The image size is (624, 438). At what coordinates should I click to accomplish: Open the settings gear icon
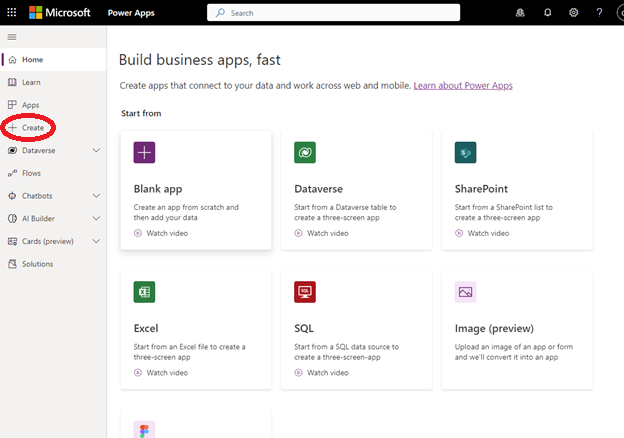[573, 13]
